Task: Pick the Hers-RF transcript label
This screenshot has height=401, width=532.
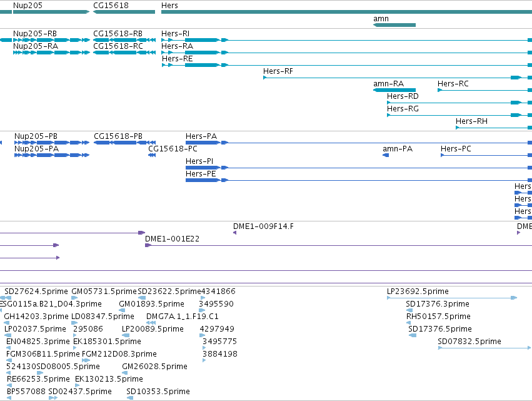Action: [x=278, y=71]
